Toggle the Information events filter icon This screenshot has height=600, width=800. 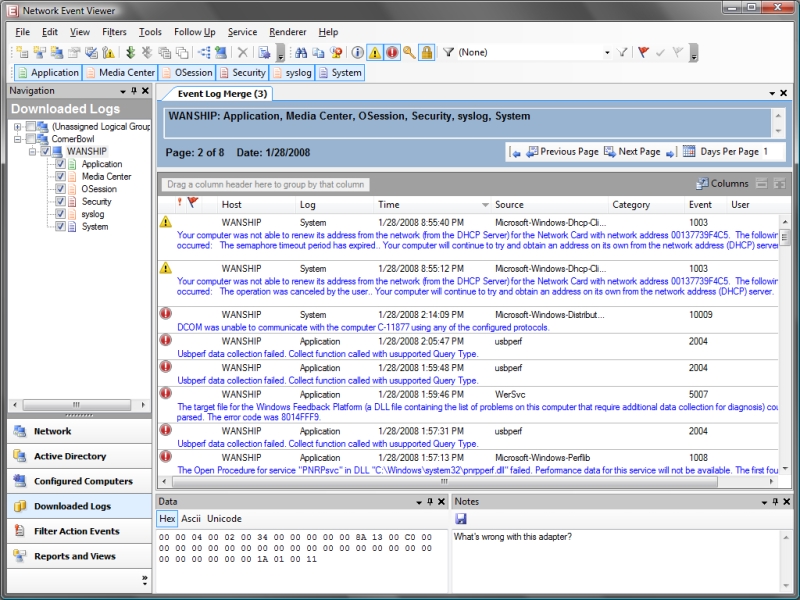pos(358,52)
